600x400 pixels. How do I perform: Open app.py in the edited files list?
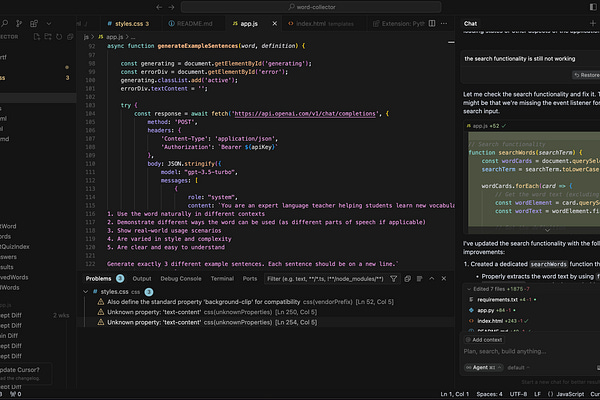tap(486, 310)
